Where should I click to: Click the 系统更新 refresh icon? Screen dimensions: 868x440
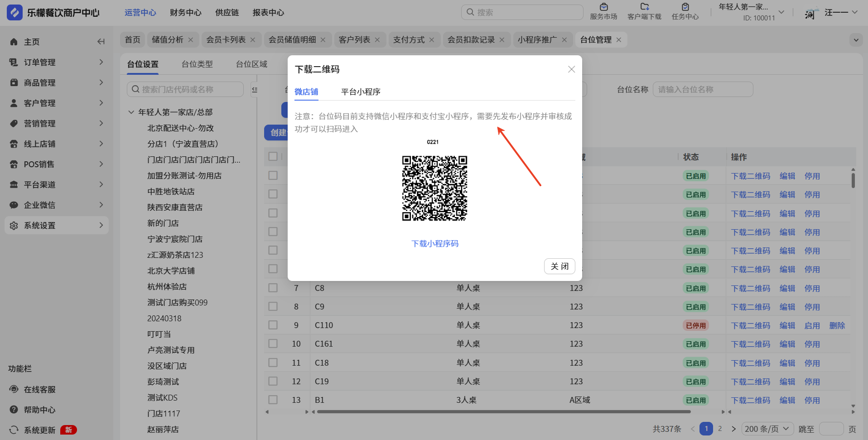14,430
